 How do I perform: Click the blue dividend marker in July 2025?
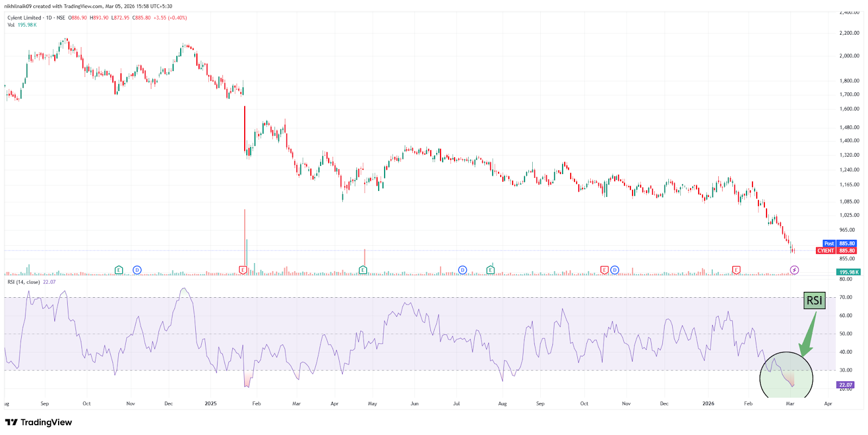coord(462,270)
